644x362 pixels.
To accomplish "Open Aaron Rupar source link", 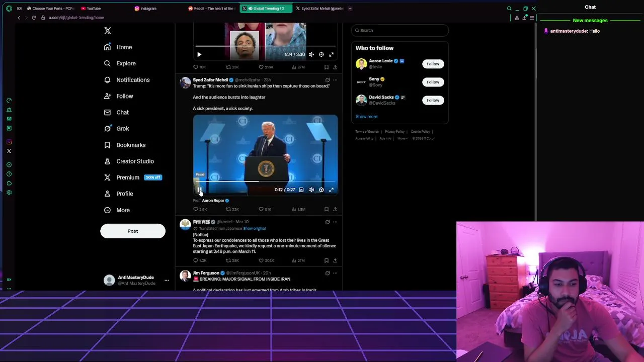I will pyautogui.click(x=215, y=201).
